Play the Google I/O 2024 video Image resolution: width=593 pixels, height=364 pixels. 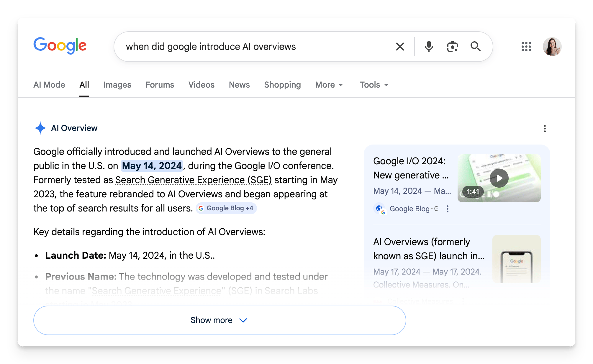pyautogui.click(x=499, y=178)
